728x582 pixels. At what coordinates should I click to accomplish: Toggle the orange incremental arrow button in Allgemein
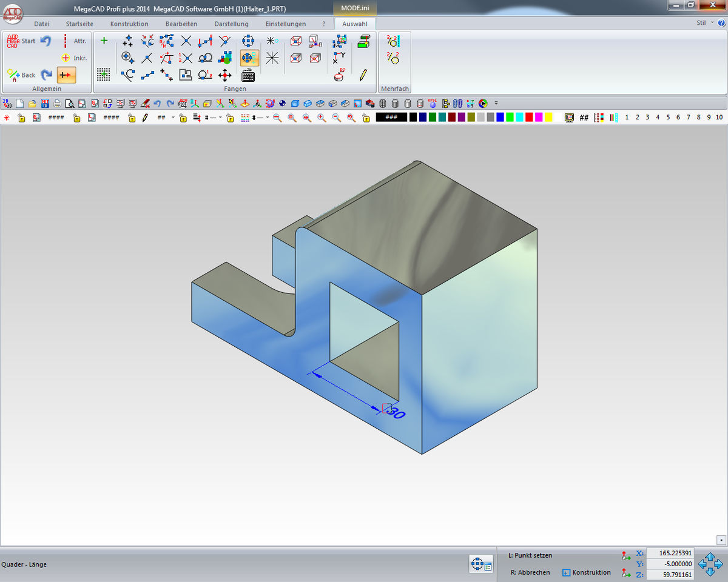point(67,75)
